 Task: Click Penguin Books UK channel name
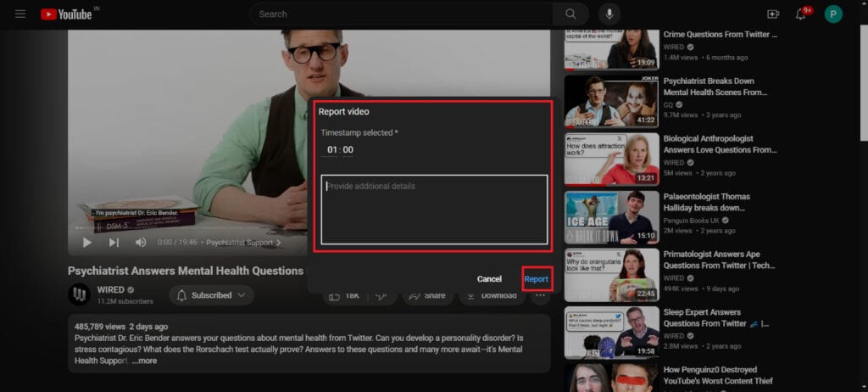tap(691, 220)
